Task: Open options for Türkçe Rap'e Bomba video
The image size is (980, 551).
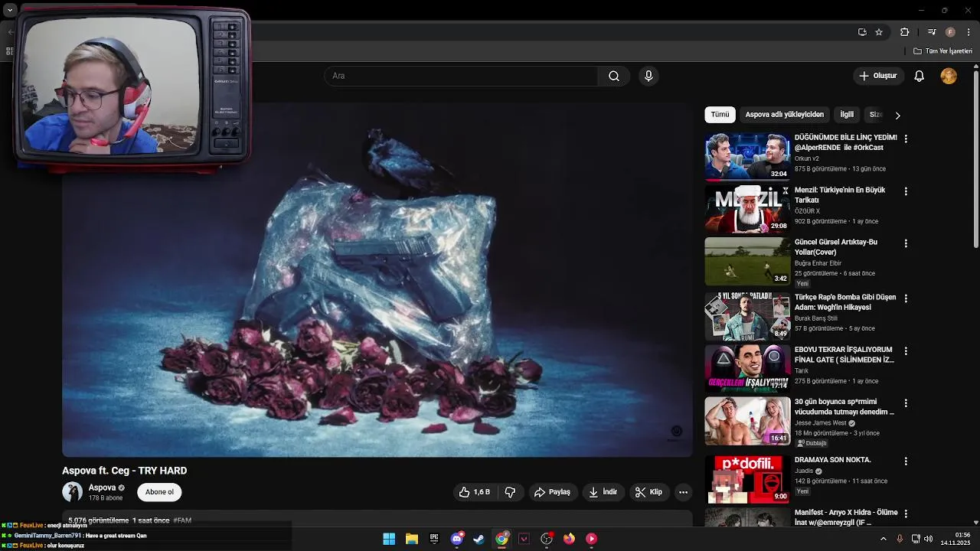Action: (906, 298)
